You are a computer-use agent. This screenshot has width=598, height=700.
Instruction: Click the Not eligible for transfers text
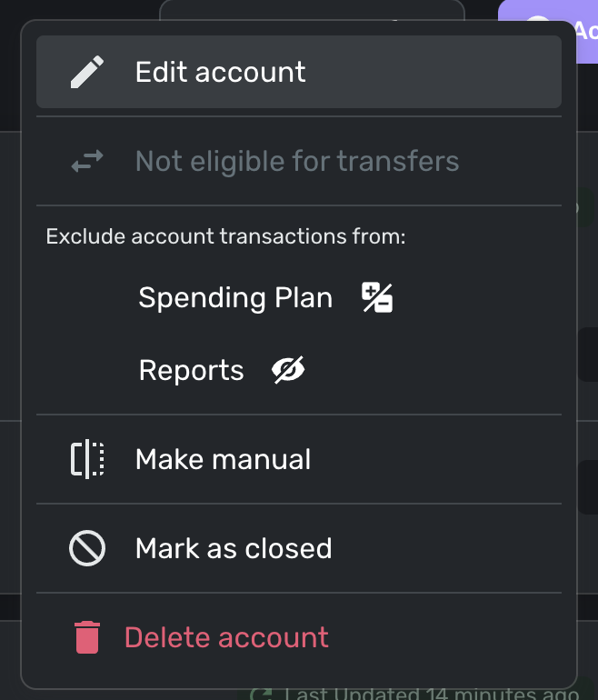(296, 162)
